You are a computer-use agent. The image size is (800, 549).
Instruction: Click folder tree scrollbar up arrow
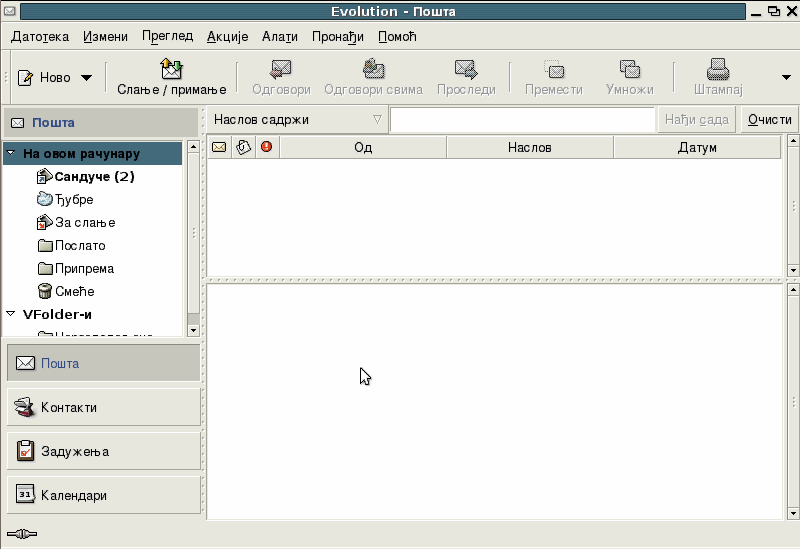pos(193,146)
